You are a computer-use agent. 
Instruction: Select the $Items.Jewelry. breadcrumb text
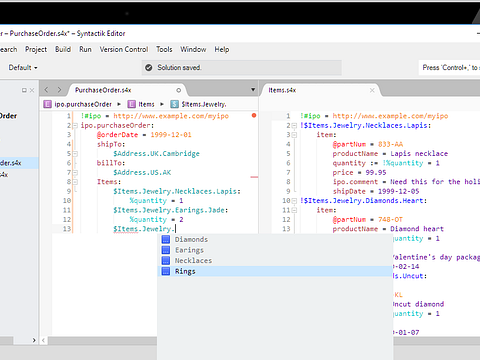pos(204,104)
